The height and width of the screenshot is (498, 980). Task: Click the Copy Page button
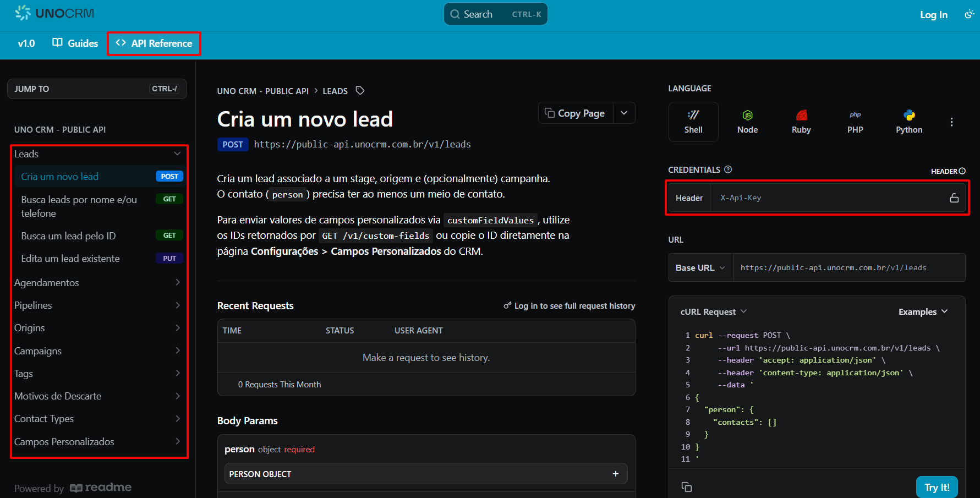click(576, 113)
